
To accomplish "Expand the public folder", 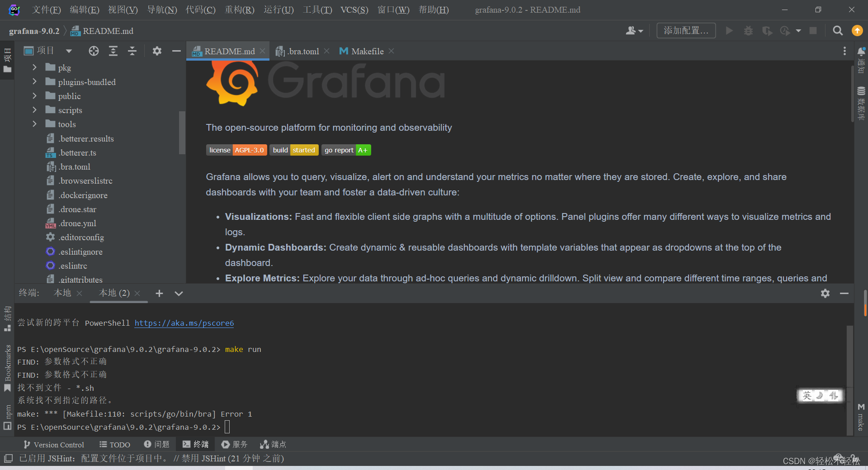I will [x=34, y=95].
